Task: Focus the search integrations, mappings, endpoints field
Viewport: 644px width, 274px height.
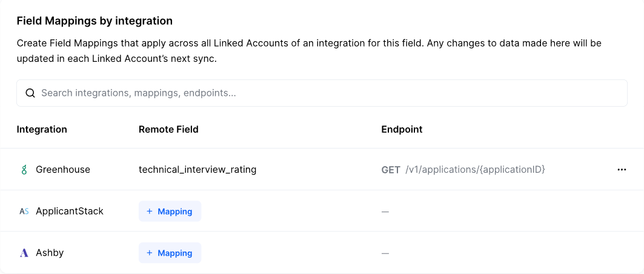Action: tap(327, 93)
